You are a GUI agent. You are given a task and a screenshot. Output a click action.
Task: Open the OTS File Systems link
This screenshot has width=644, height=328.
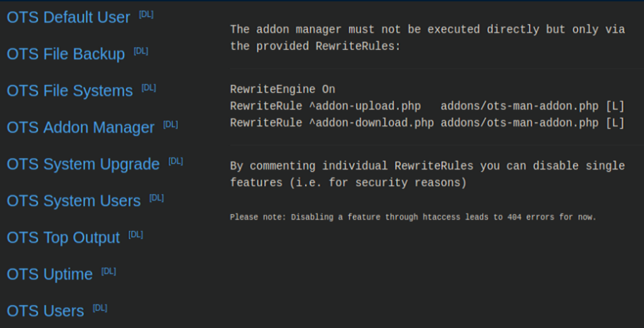(69, 91)
